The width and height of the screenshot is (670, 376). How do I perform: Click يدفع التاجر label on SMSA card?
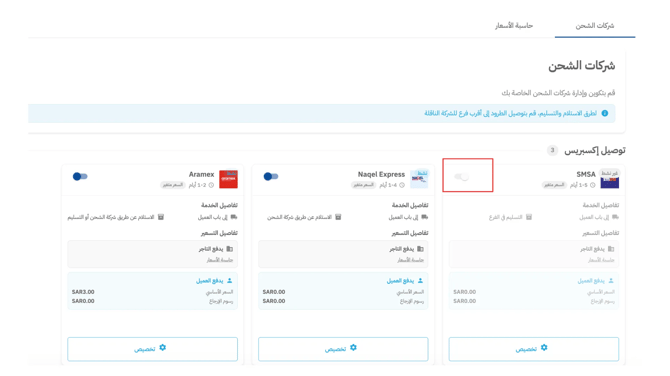(592, 249)
